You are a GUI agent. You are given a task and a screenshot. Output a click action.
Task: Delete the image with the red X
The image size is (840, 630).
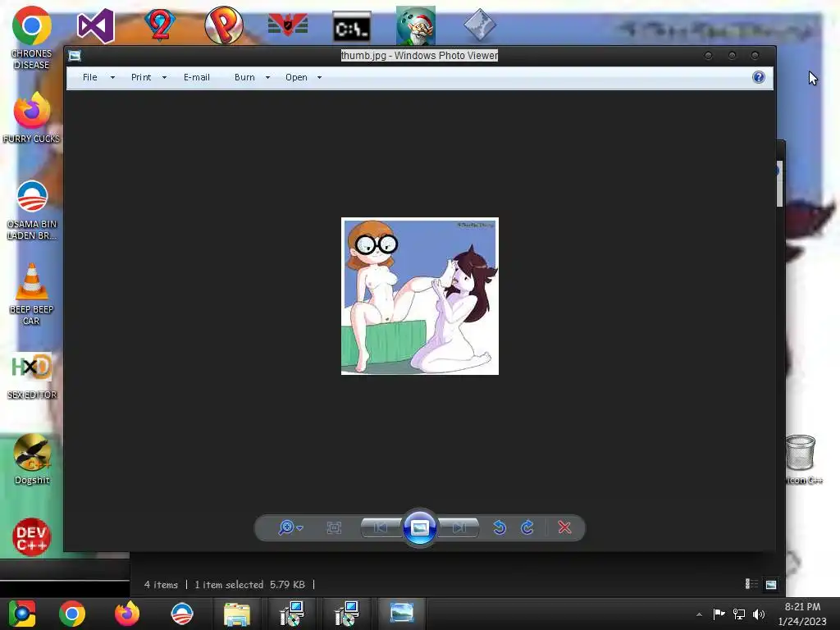564,527
